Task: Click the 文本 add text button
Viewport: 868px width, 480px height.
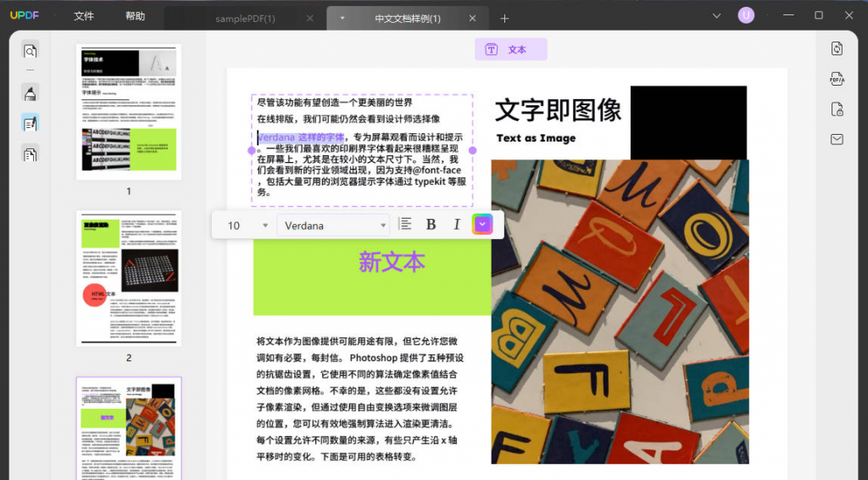Action: pyautogui.click(x=510, y=50)
